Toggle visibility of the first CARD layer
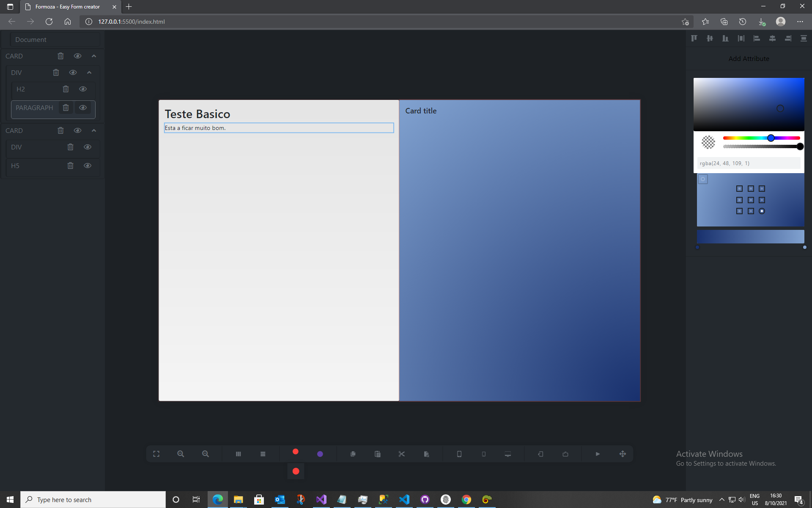812x508 pixels. [77, 56]
